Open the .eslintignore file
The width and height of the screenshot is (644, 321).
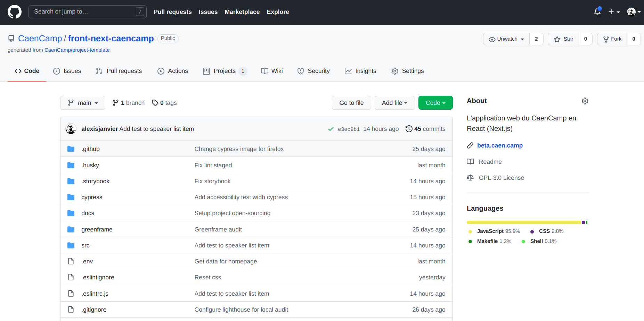pyautogui.click(x=98, y=277)
